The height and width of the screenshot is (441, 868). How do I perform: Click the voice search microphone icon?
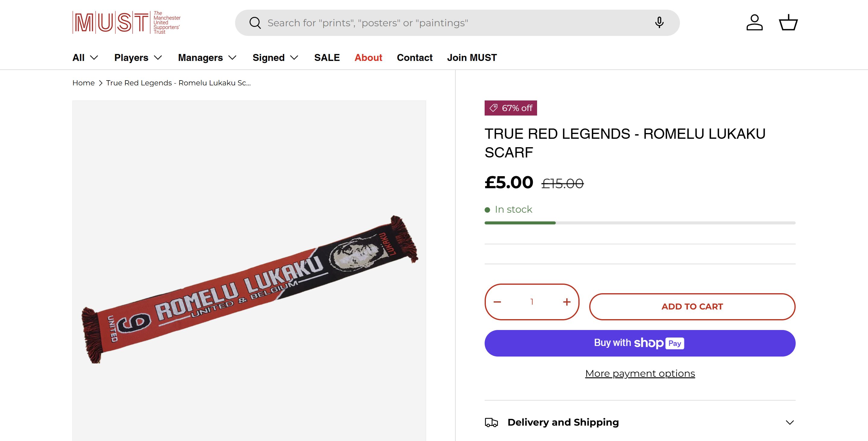[659, 23]
